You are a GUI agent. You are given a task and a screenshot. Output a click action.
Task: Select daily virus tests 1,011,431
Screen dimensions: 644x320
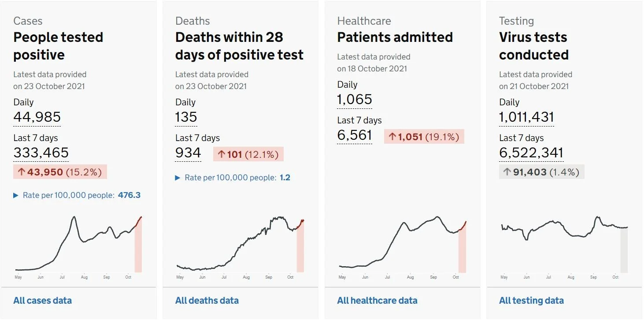526,117
